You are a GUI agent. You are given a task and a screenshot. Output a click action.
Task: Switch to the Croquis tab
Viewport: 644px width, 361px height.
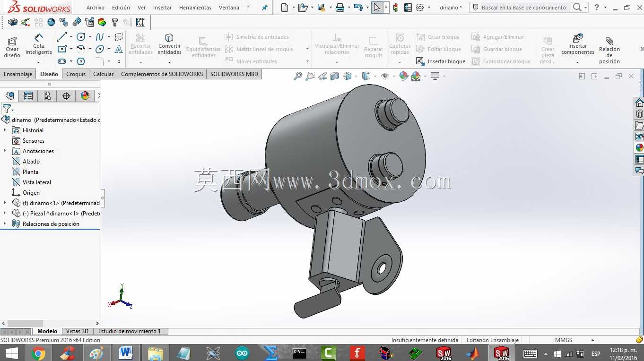coord(76,74)
